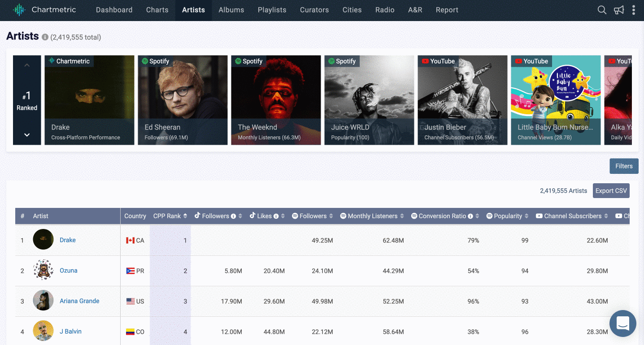
Task: Click J Balvin's avatar in the table
Action: coord(44,331)
